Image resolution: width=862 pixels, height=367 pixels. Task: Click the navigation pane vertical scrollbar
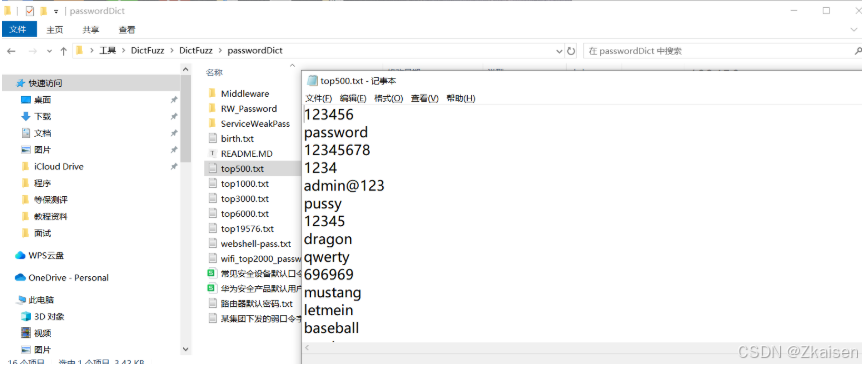(185, 209)
